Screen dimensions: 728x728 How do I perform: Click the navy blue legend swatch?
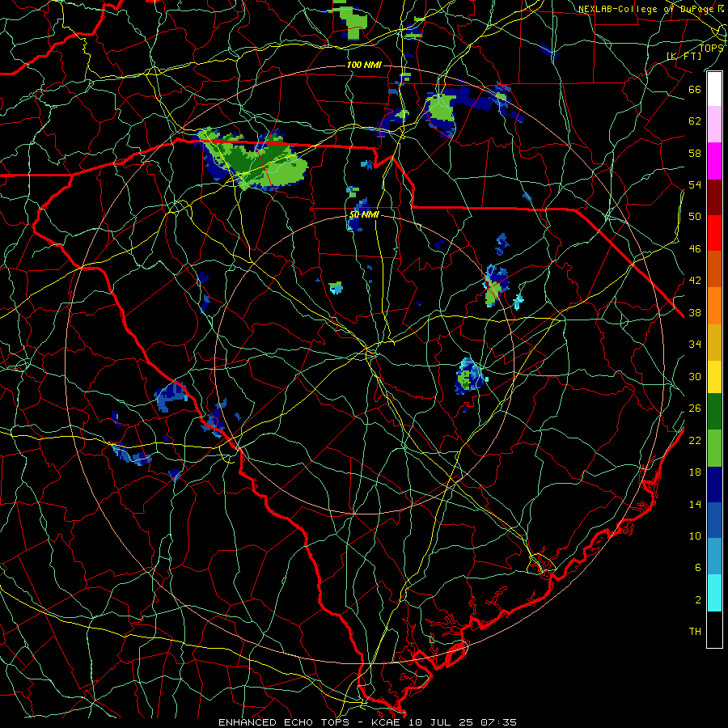point(714,485)
